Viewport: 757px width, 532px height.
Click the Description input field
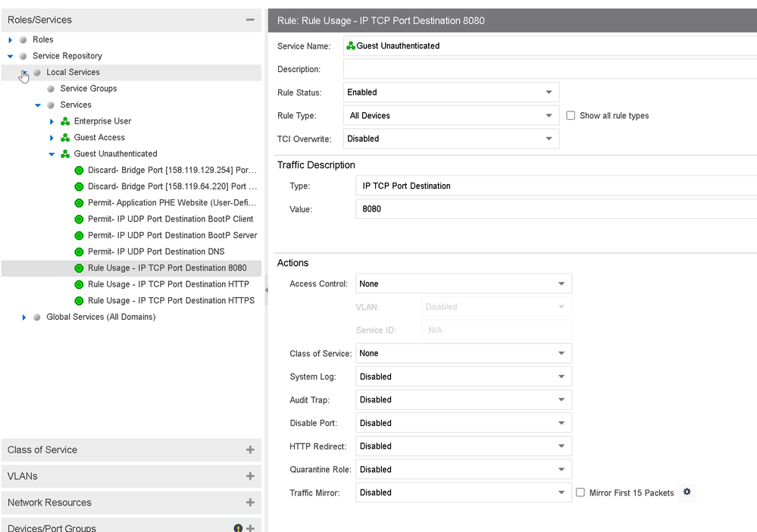click(549, 70)
